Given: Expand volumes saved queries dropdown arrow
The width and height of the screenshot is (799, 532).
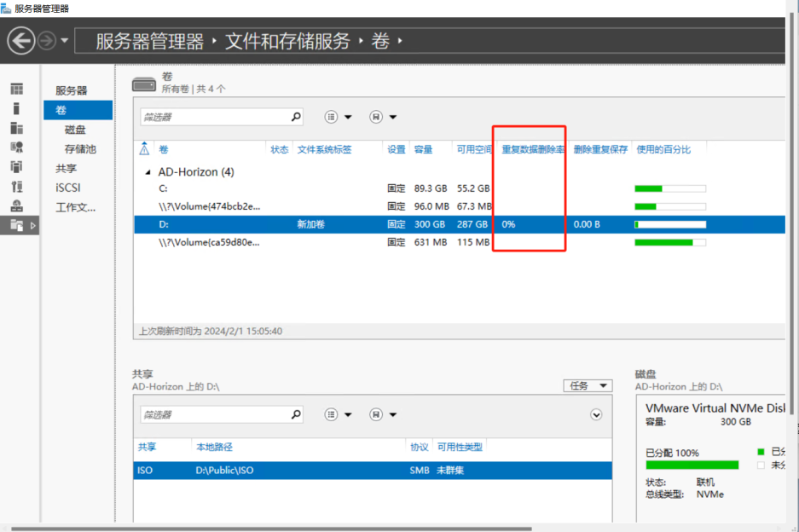Looking at the screenshot, I should 393,117.
